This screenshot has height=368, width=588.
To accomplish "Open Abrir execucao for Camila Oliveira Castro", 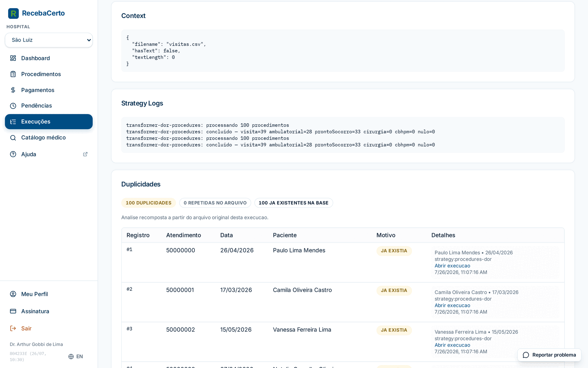I will (452, 305).
